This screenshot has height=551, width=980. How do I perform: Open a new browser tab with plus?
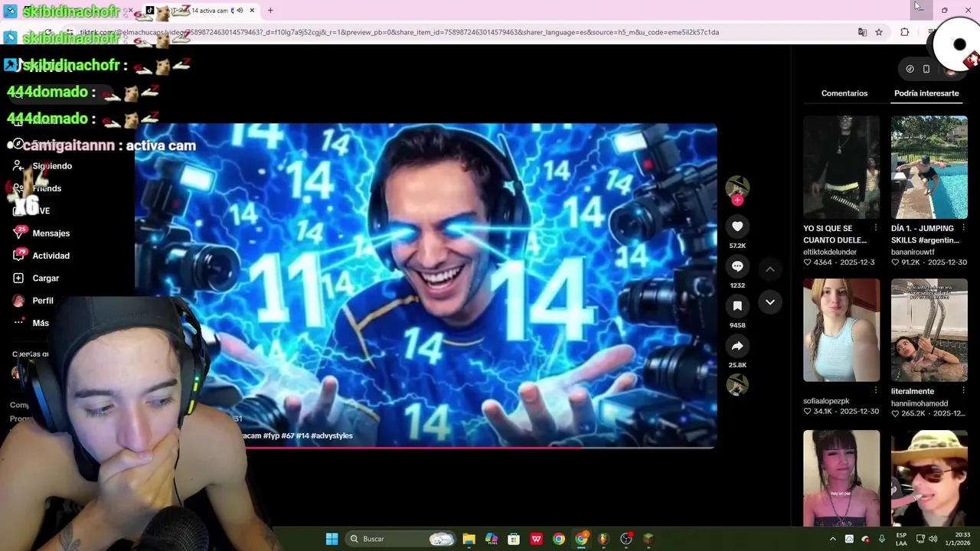pos(270,11)
